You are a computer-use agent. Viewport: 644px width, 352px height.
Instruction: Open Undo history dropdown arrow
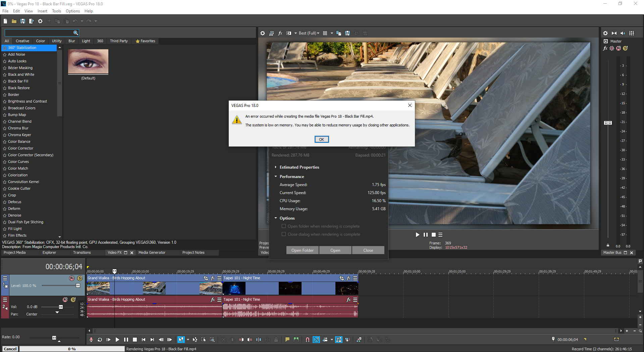click(82, 21)
